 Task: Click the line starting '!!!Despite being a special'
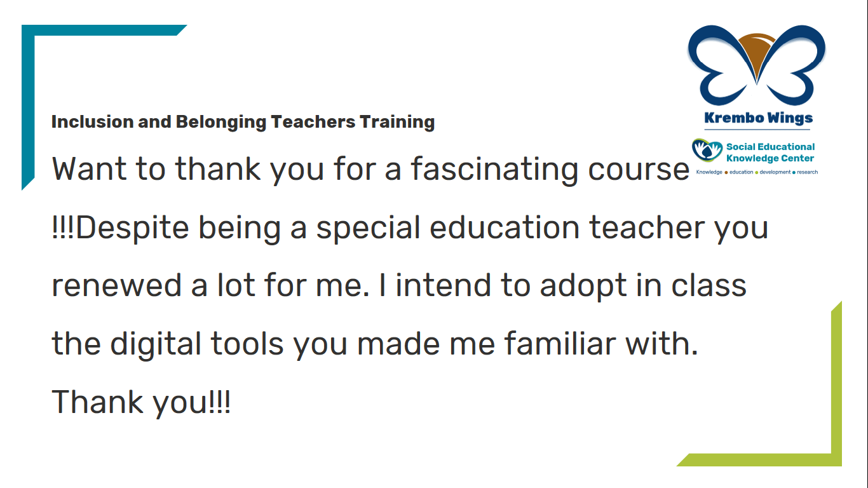click(x=410, y=228)
